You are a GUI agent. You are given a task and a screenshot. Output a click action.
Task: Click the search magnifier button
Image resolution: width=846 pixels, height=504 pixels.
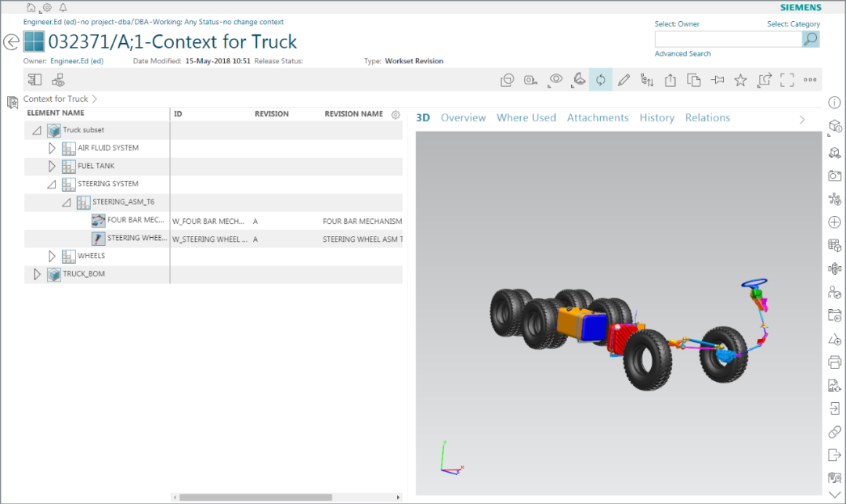click(811, 39)
